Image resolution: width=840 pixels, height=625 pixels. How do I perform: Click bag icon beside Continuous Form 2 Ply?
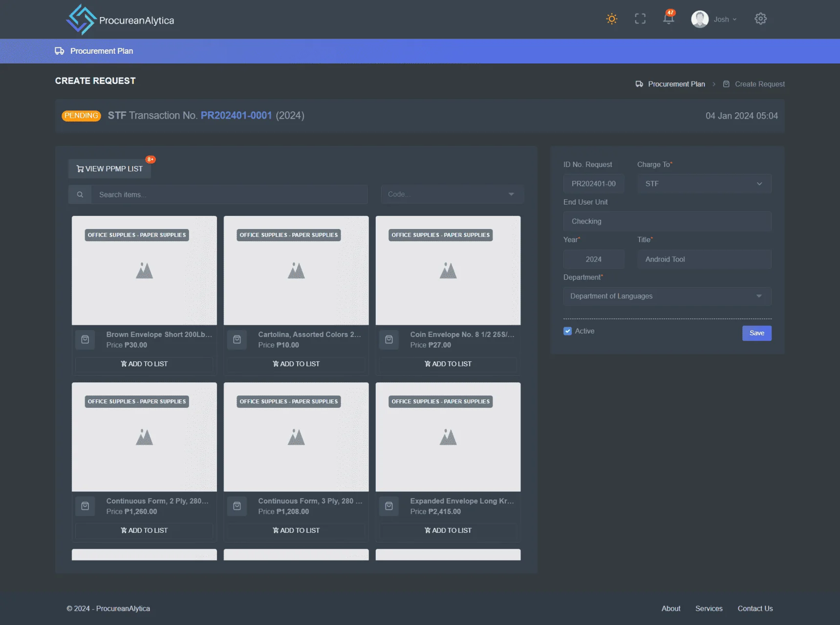[85, 506]
